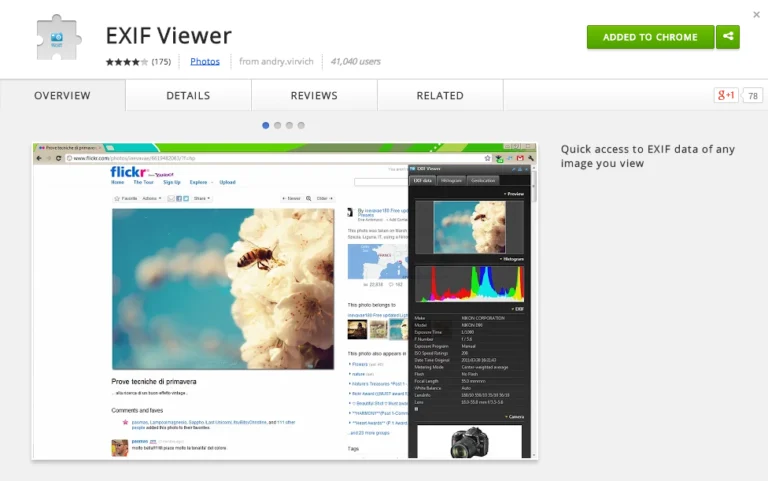This screenshot has width=768, height=481.
Task: Click the '41,040 users' text
Action: (356, 61)
